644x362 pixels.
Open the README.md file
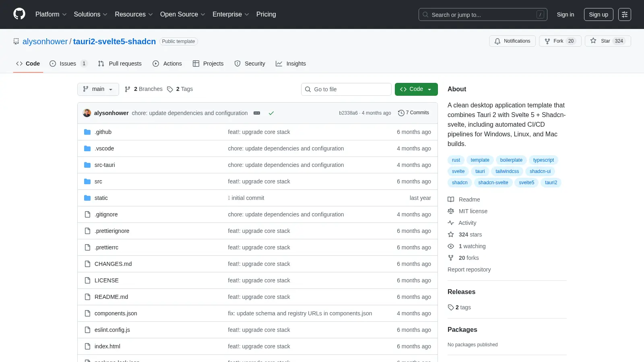point(111,297)
